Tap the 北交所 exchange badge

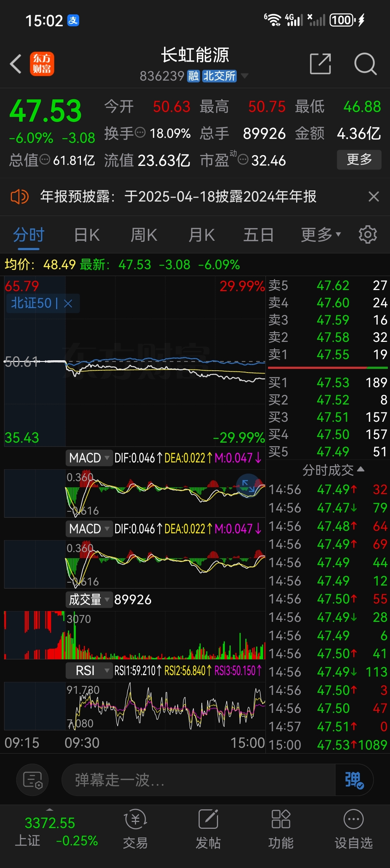(x=219, y=76)
